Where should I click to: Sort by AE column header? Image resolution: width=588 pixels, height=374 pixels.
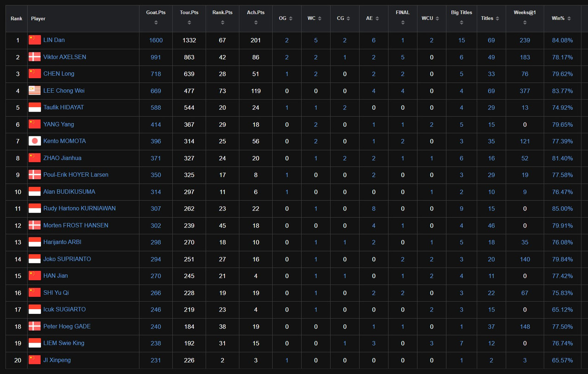[x=373, y=18]
